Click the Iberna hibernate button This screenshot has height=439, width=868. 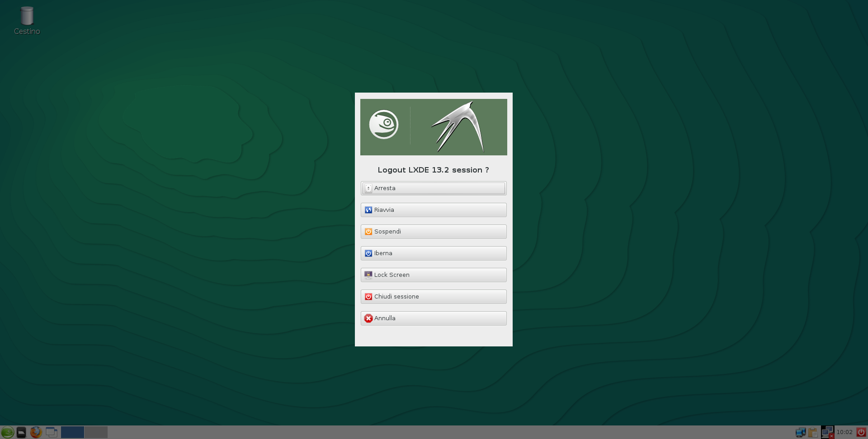click(x=434, y=253)
